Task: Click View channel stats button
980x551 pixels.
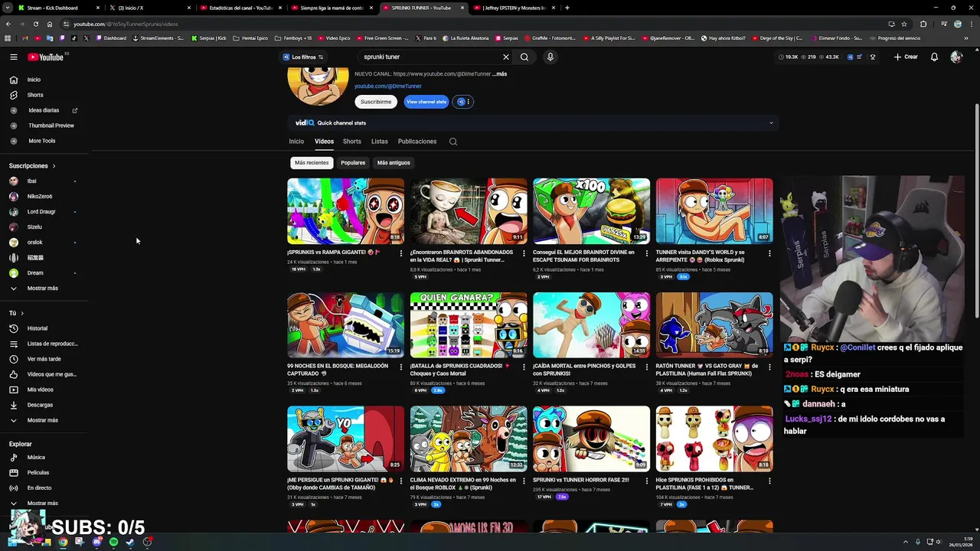Action: coord(426,102)
